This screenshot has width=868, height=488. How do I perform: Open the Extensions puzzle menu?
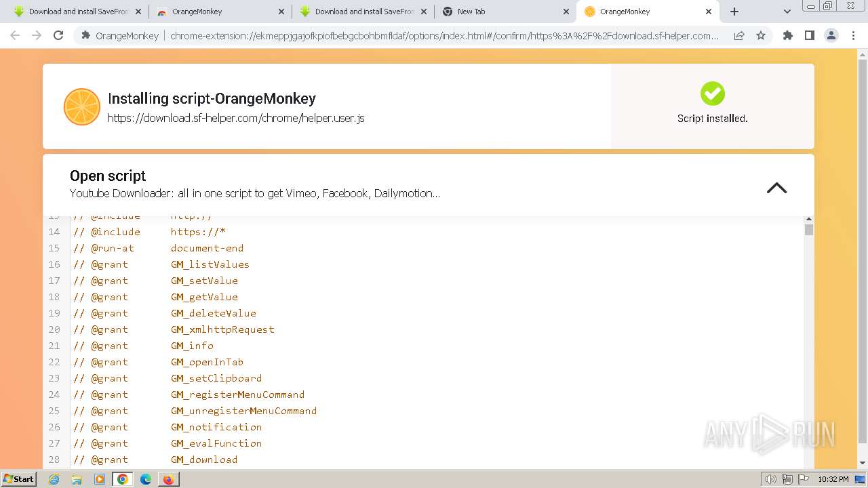tap(788, 35)
